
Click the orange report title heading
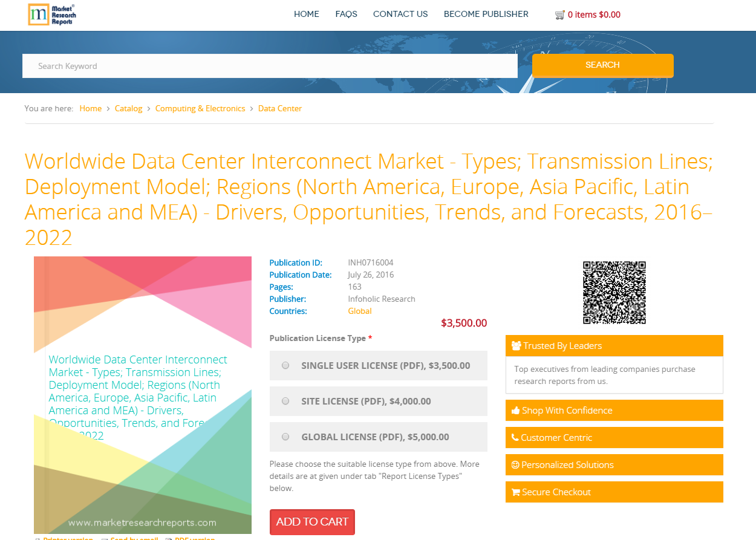pos(369,199)
